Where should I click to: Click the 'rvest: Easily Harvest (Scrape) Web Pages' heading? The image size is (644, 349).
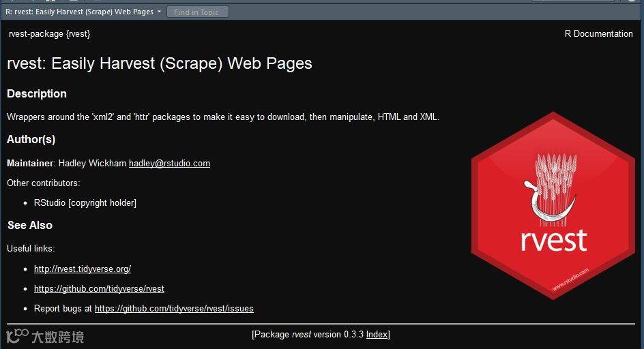[x=160, y=63]
